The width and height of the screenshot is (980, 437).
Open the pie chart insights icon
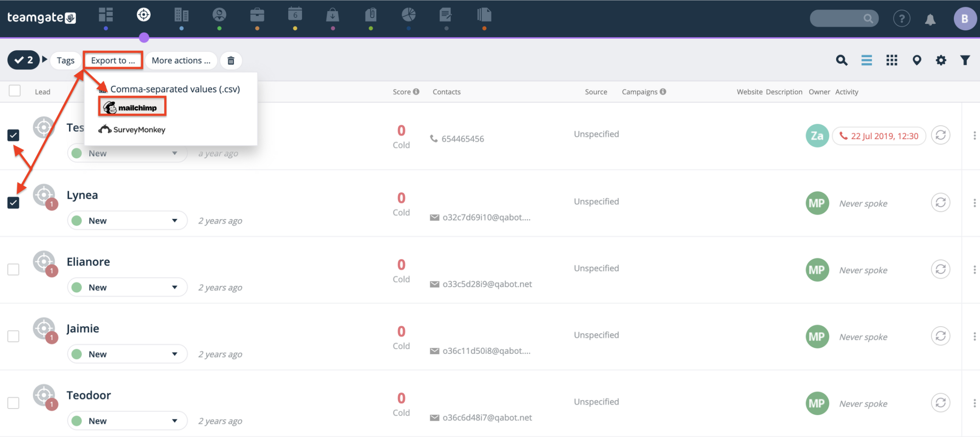[x=409, y=15]
